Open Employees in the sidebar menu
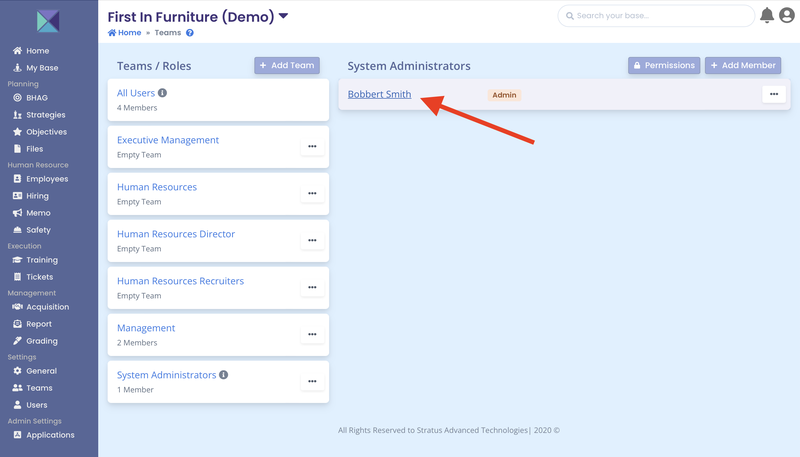 point(47,179)
